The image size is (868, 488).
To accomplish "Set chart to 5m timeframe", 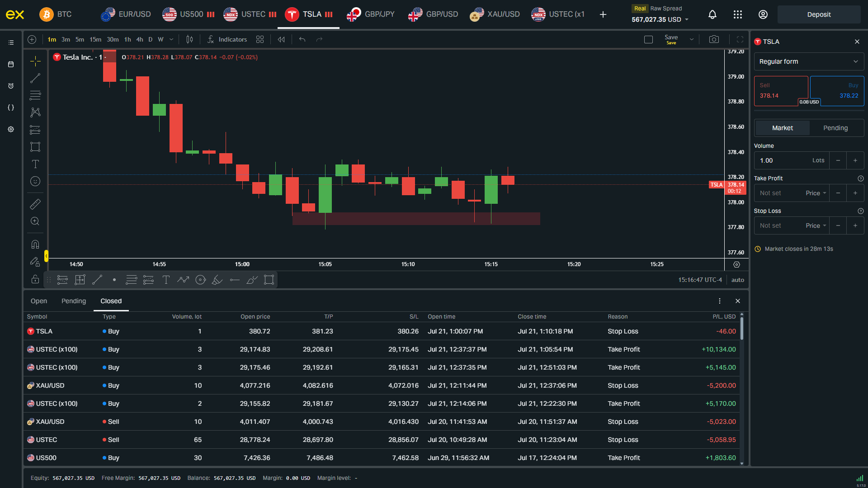I will point(80,39).
